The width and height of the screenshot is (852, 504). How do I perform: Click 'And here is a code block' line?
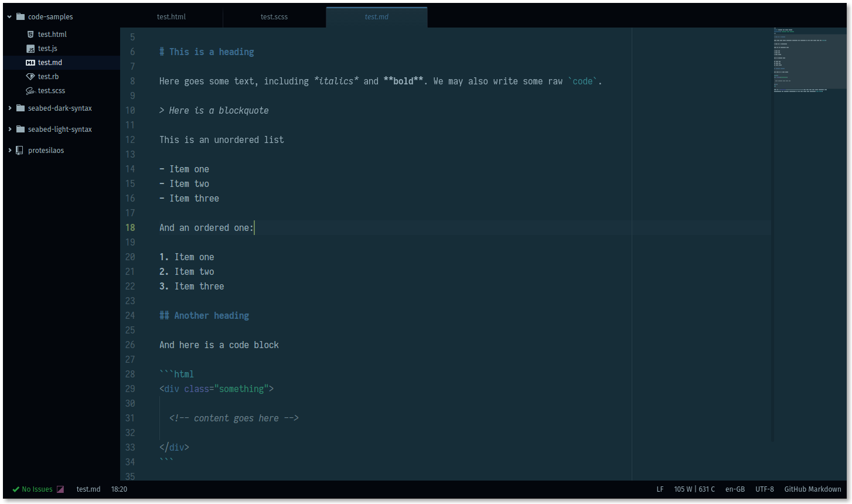pyautogui.click(x=219, y=345)
